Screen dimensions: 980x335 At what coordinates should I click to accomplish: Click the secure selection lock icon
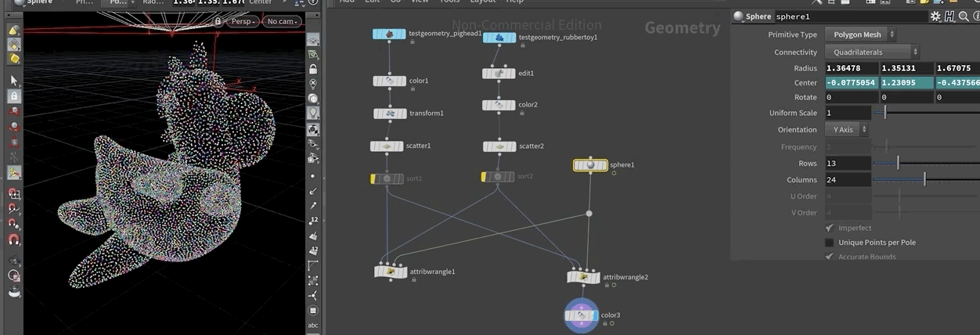click(13, 95)
